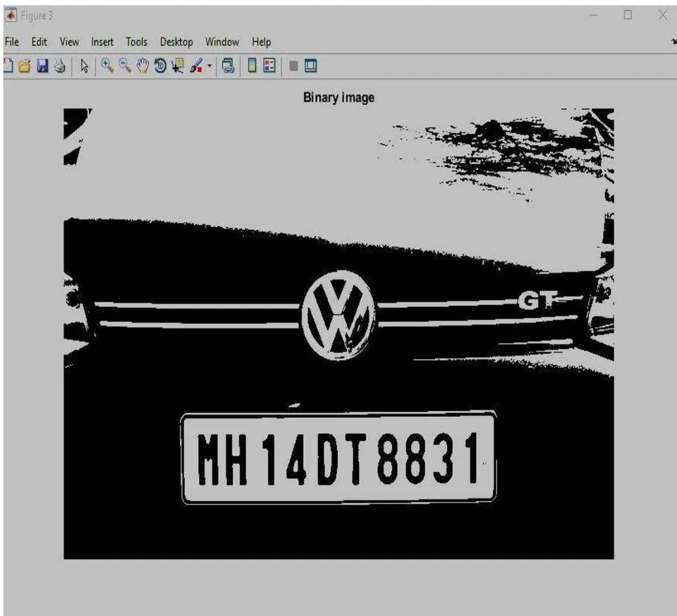Open the Help menu
The width and height of the screenshot is (677, 616).
tap(261, 42)
